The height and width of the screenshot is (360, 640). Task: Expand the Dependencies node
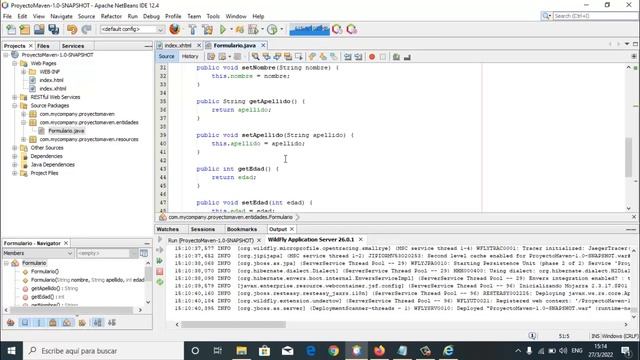(x=15, y=156)
